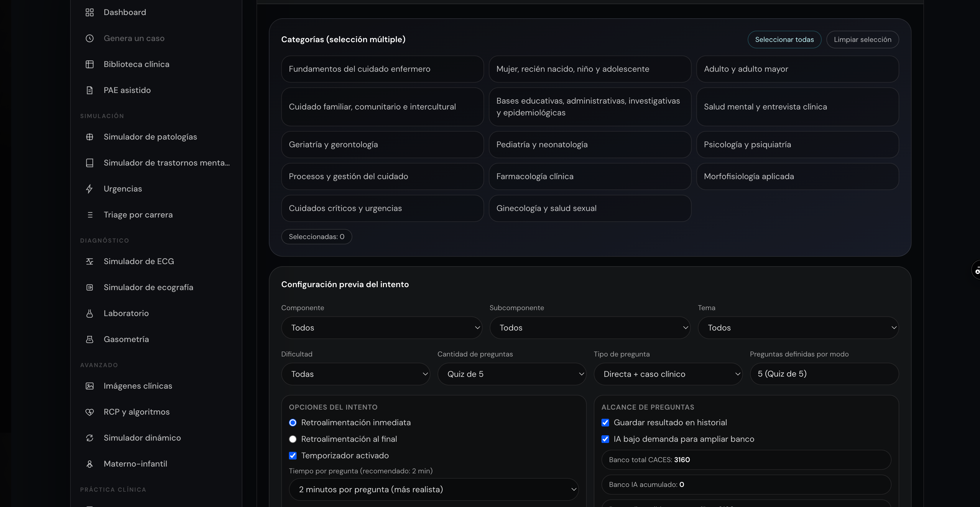This screenshot has width=980, height=507.
Task: Click the Simulador dinámico refresh icon
Action: point(89,438)
